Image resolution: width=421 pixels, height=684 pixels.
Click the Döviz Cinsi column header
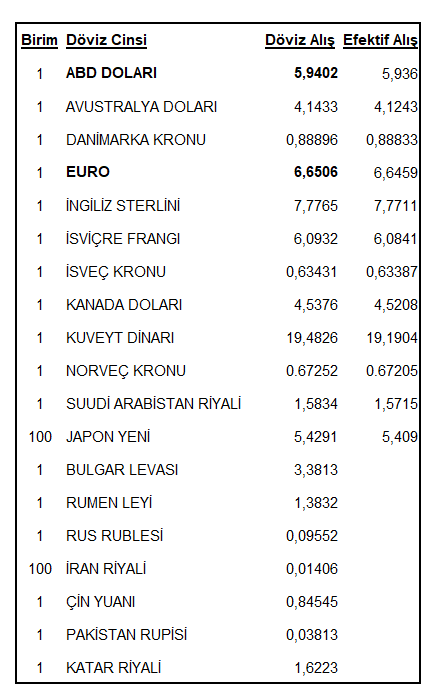pos(106,40)
